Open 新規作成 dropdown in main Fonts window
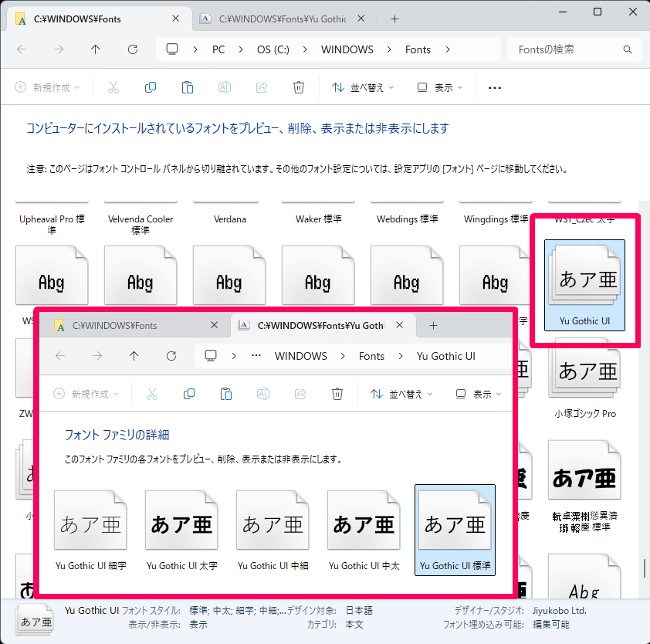650x644 pixels. tap(47, 87)
